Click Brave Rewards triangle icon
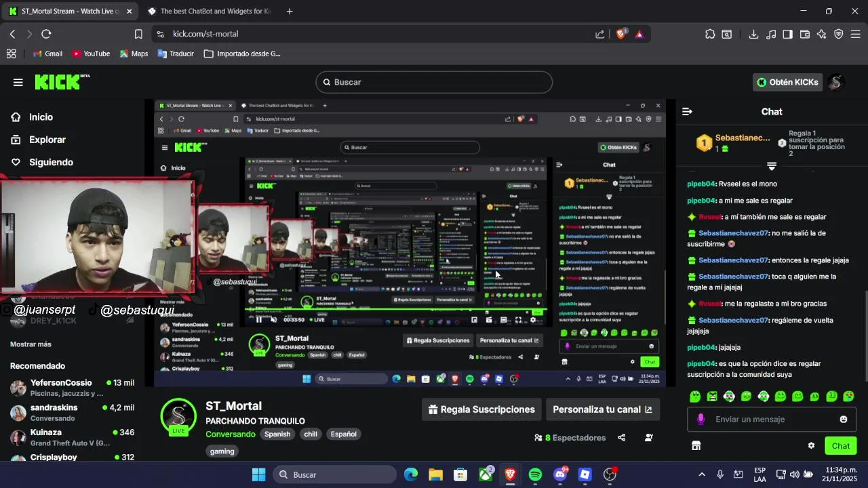This screenshot has width=868, height=488. 639,34
